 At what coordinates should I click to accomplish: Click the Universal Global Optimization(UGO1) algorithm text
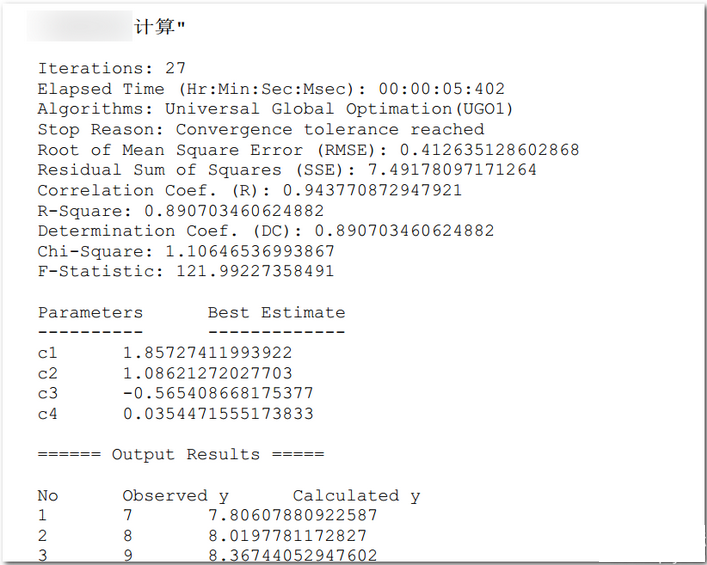pyautogui.click(x=340, y=109)
